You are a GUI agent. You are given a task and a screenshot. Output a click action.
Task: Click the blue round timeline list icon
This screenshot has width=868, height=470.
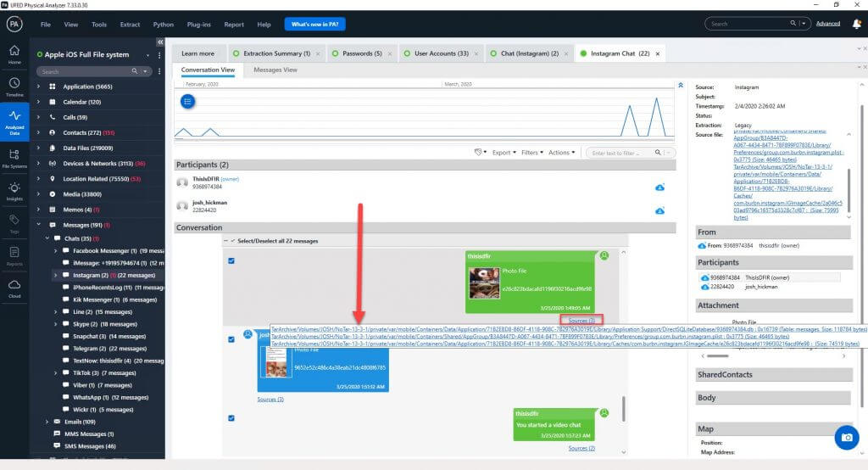click(187, 102)
